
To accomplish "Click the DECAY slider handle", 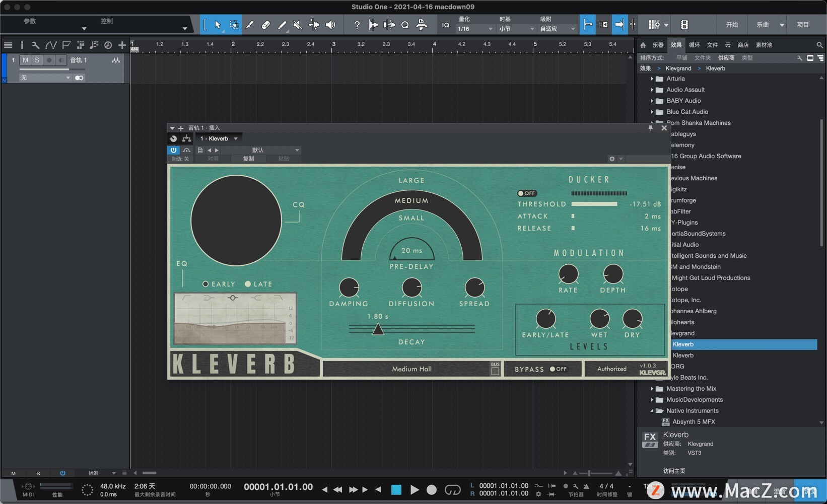I will point(378,329).
